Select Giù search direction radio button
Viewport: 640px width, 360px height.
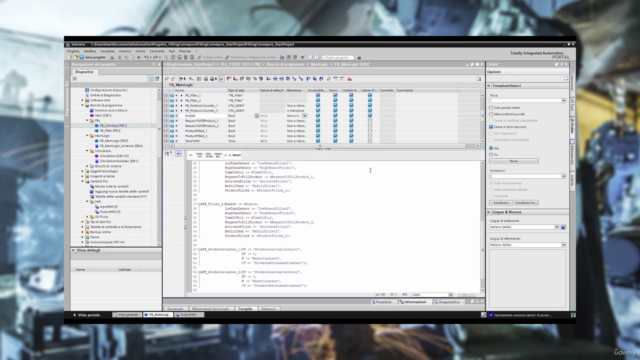pos(491,148)
